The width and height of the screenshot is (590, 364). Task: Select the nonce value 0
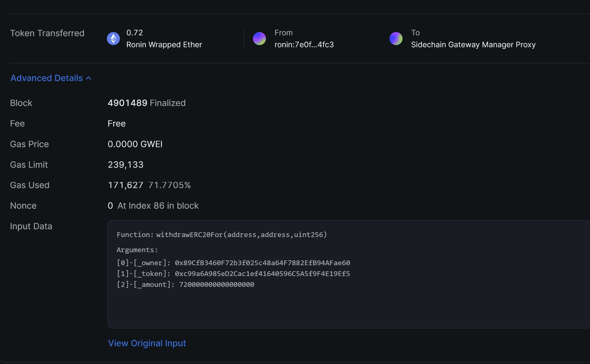[110, 206]
